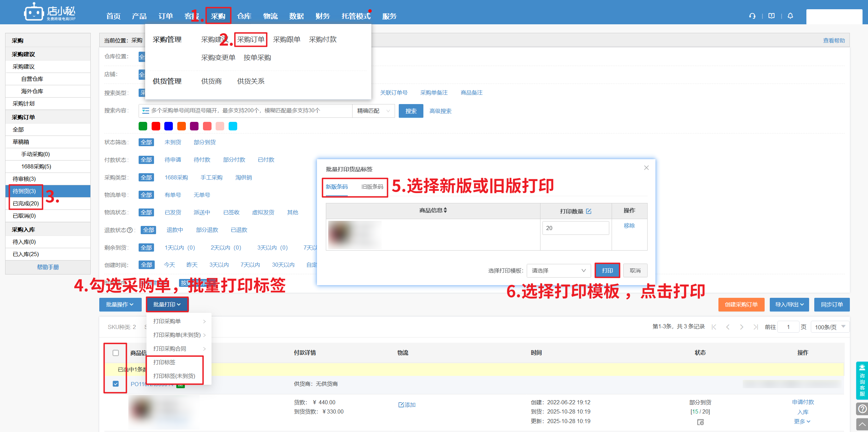Click the sort arrows next to 商品信息

pyautogui.click(x=445, y=210)
